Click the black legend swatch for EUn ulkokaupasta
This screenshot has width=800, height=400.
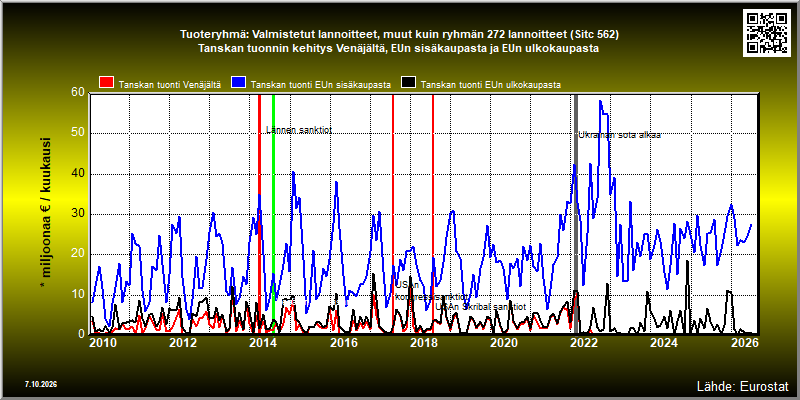pyautogui.click(x=409, y=83)
